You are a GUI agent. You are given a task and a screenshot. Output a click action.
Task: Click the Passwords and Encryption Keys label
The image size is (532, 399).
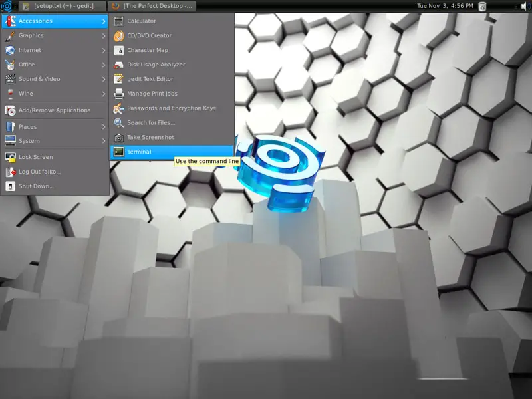(172, 108)
